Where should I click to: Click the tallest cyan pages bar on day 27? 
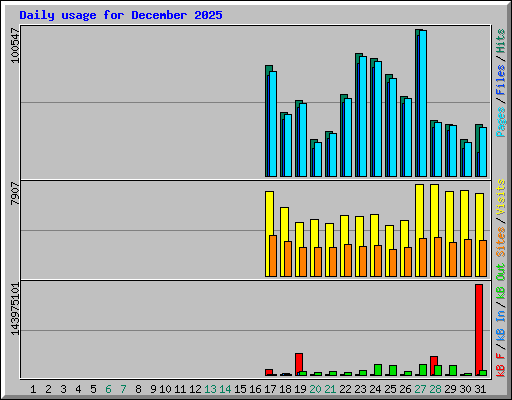click(x=423, y=104)
